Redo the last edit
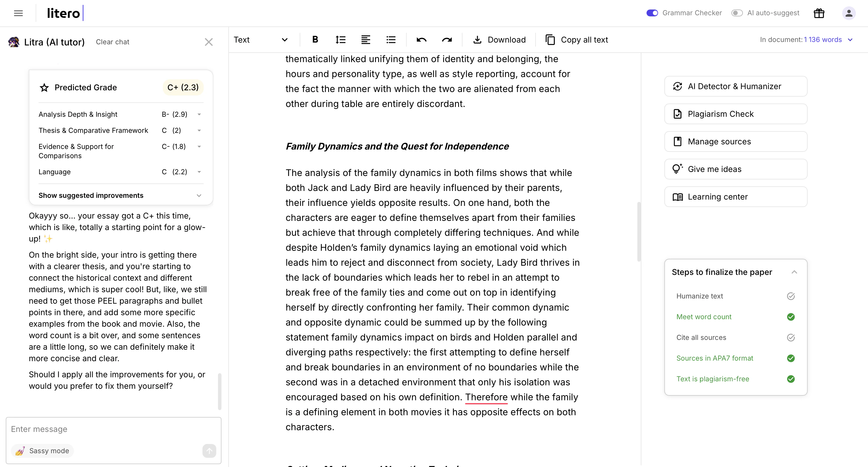Image resolution: width=868 pixels, height=467 pixels. (447, 39)
